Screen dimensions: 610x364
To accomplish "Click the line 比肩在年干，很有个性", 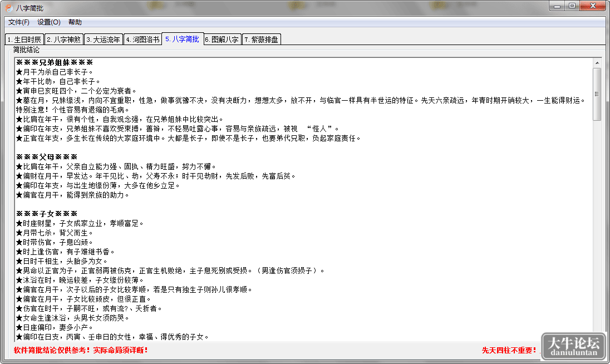I will [x=120, y=120].
